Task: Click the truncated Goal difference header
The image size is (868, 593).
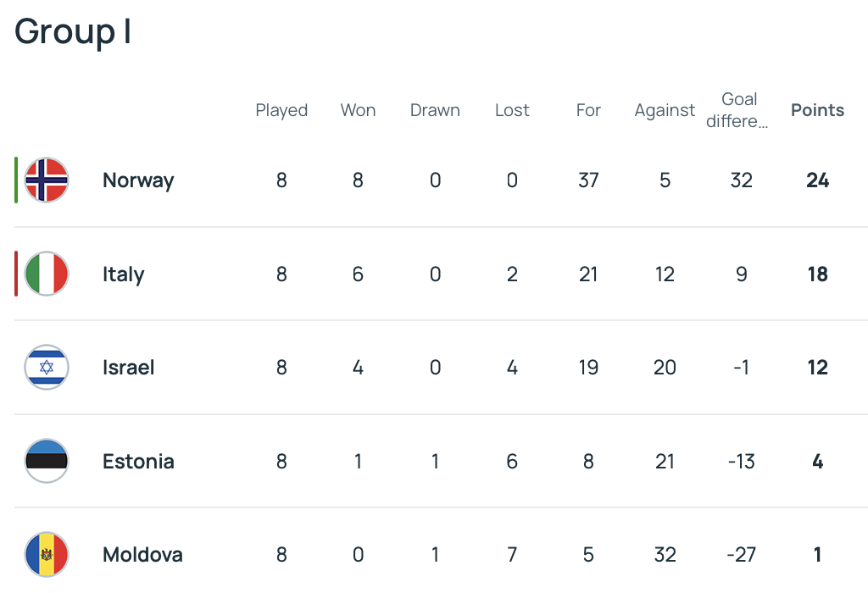Action: pyautogui.click(x=739, y=110)
